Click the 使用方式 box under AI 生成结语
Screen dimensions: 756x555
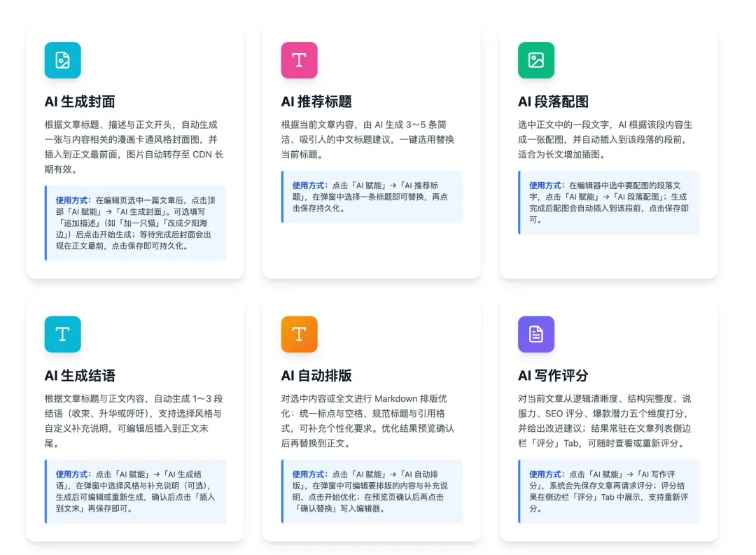point(136,491)
